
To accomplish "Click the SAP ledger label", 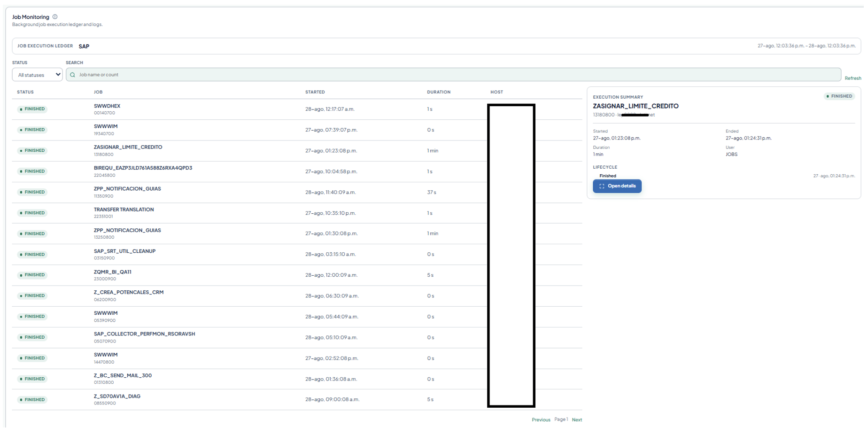I will click(84, 47).
